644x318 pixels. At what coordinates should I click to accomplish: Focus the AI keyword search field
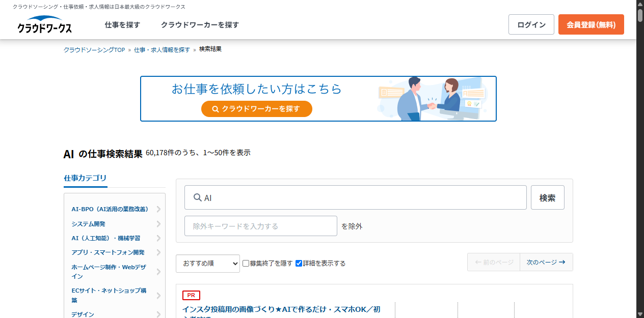tap(356, 197)
